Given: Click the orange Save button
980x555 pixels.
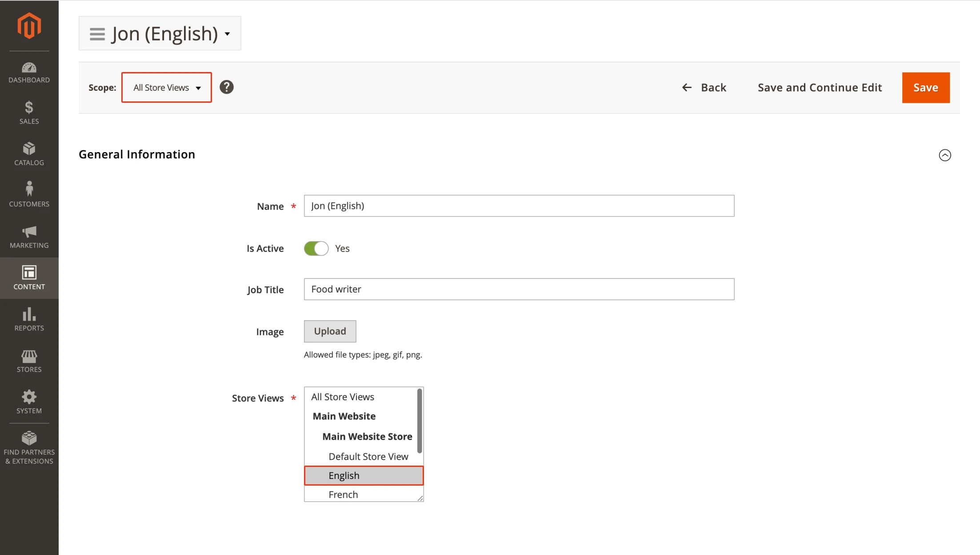Looking at the screenshot, I should coord(925,88).
